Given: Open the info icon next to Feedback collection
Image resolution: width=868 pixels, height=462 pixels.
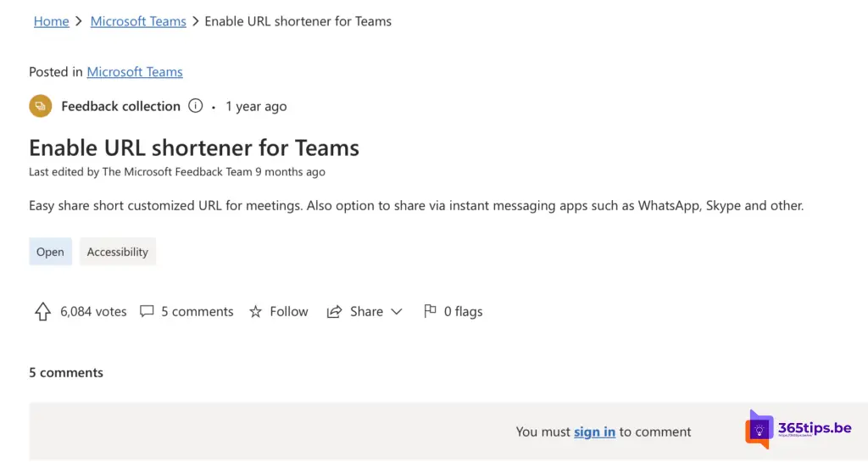Looking at the screenshot, I should pos(196,106).
